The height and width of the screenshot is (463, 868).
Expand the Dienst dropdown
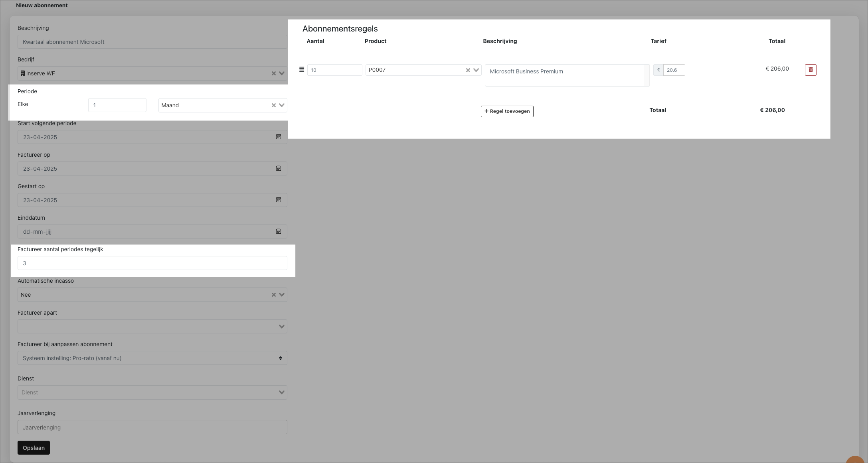[282, 392]
